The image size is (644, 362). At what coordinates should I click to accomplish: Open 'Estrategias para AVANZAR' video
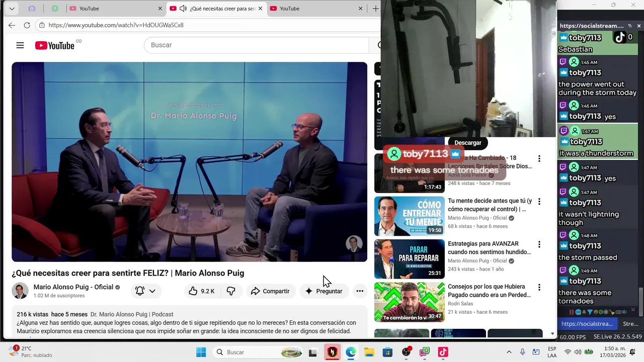pos(490,248)
